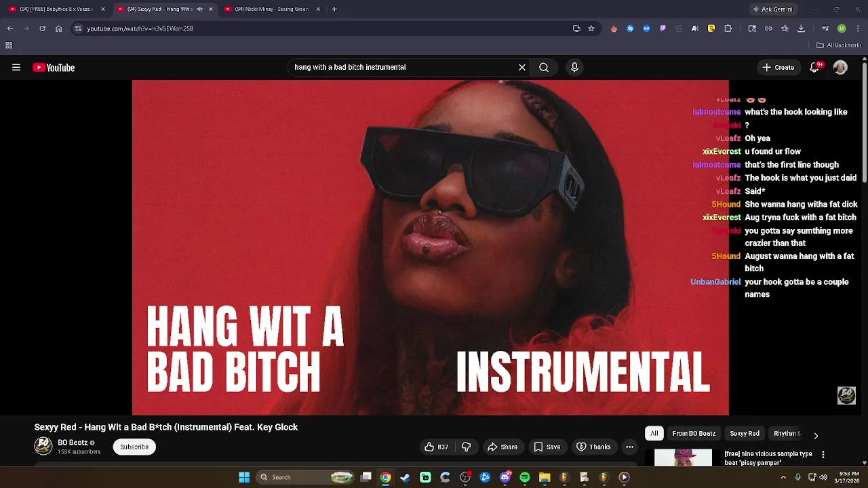Open media controls icon in Chrome toolbar
The width and height of the screenshot is (868, 488).
[x=825, y=28]
